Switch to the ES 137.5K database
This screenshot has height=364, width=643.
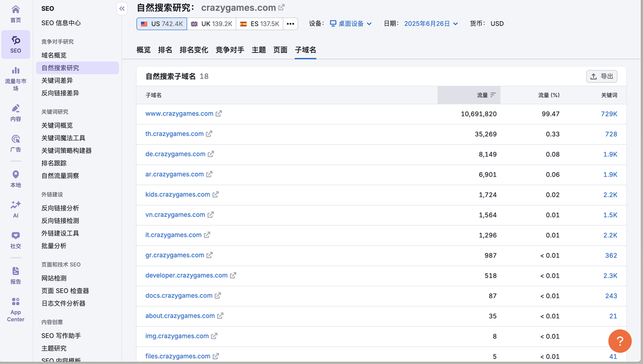coord(259,24)
